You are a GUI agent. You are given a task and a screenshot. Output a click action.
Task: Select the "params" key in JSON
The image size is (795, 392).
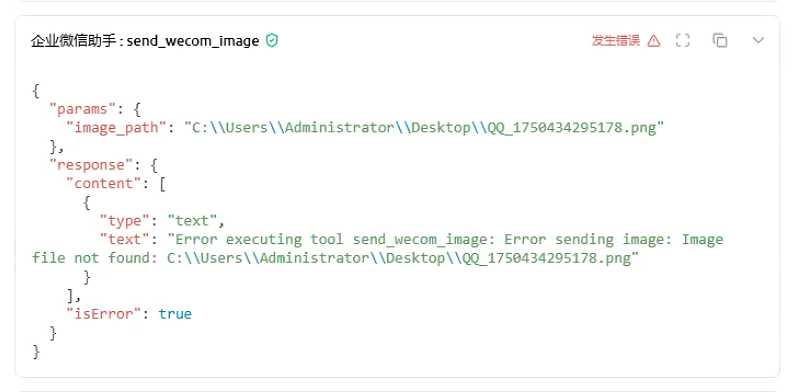[x=79, y=109]
